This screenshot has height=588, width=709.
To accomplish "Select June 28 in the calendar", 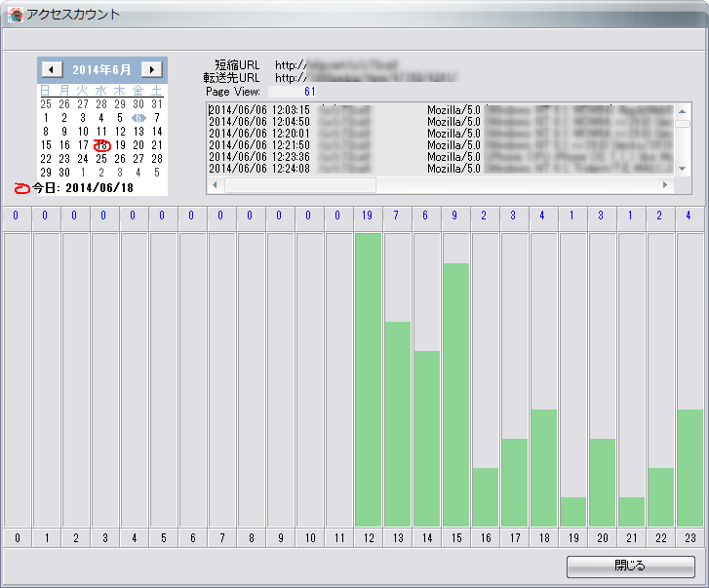I will 156,158.
